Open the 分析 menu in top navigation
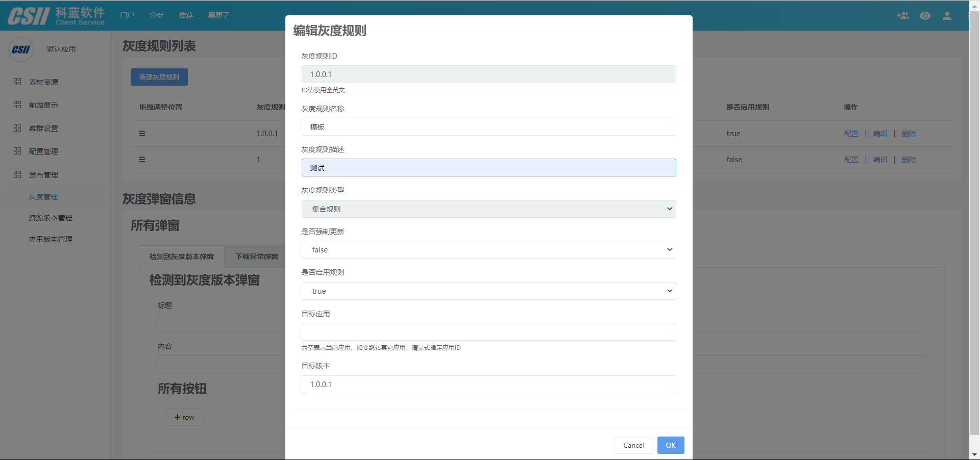This screenshot has width=980, height=460. coord(156,15)
